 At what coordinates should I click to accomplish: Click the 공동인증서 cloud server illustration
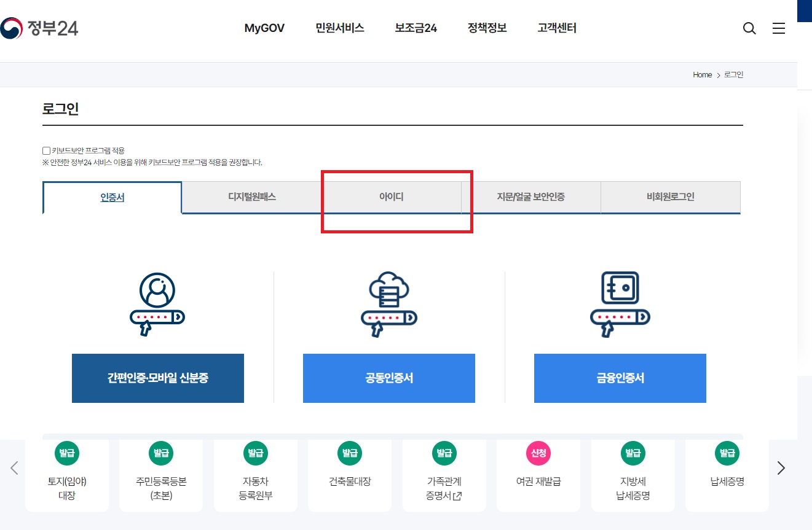point(388,305)
